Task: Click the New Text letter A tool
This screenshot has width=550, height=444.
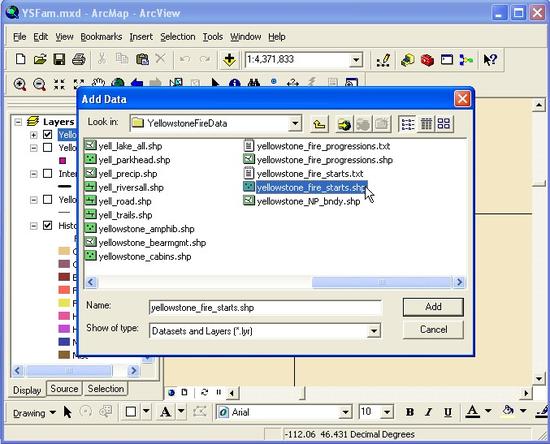Action: click(165, 412)
